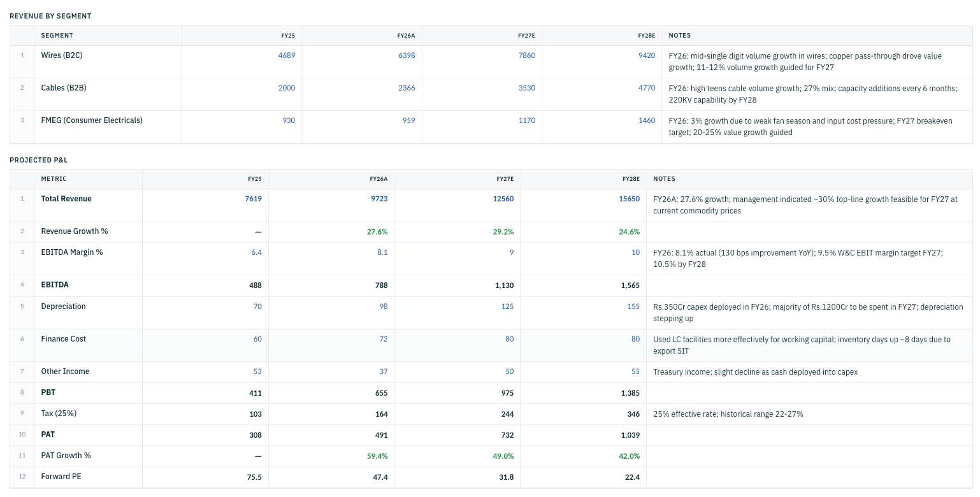
Task: Click Revenue Growth % FY26A value 27.6%
Action: click(x=377, y=231)
